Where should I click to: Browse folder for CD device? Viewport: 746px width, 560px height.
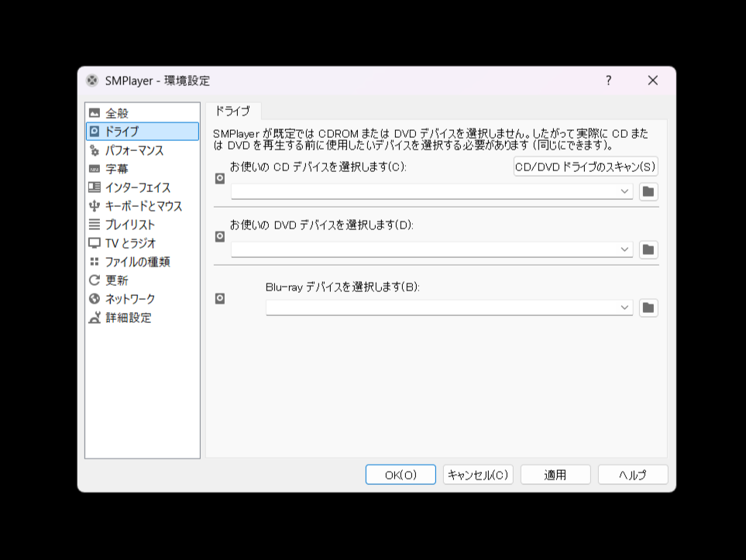click(648, 191)
